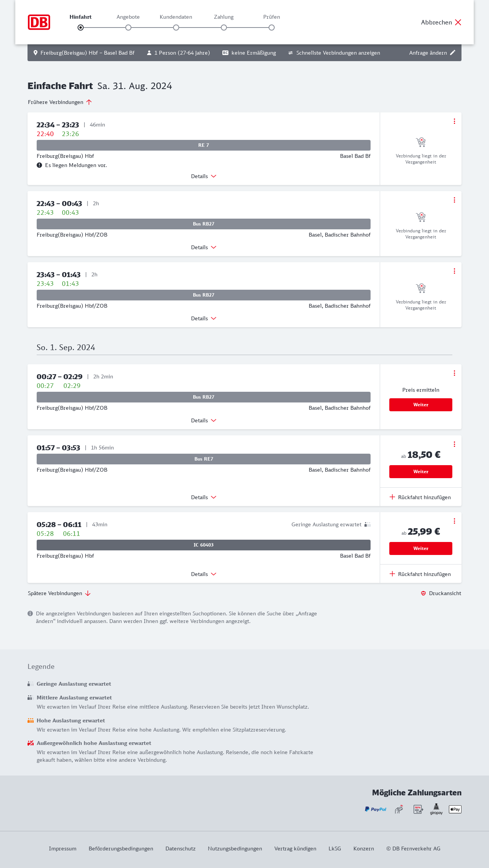The height and width of the screenshot is (868, 489).
Task: Select the Angebote step in progress bar
Action: (x=128, y=28)
